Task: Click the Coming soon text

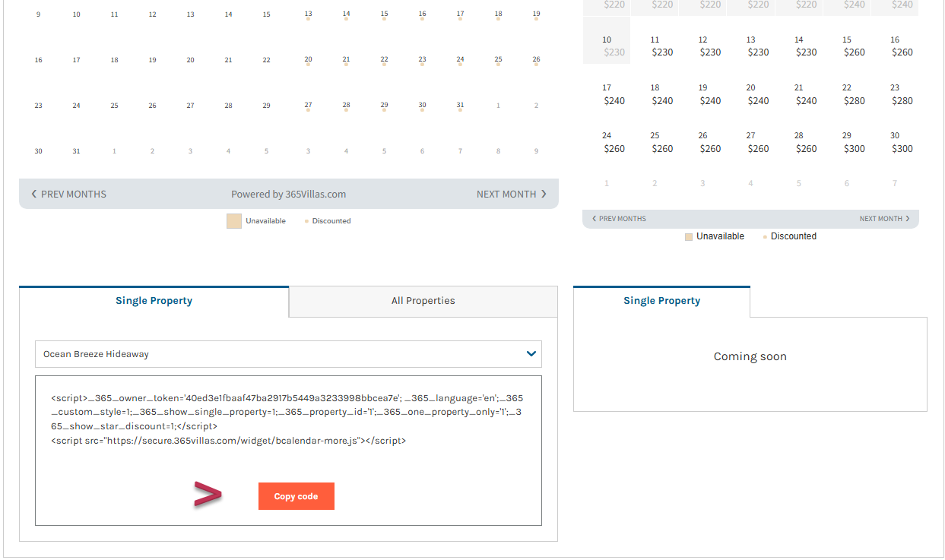Action: (x=750, y=356)
